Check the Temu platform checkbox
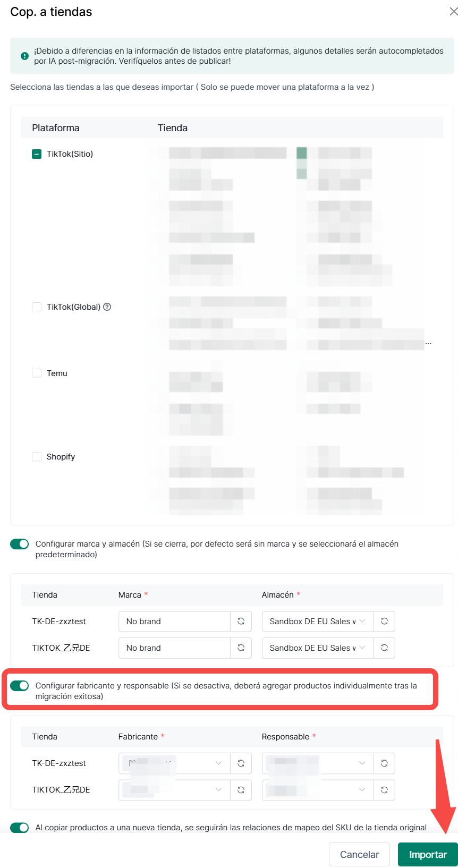Viewport: 458px width, 868px height. pos(37,373)
